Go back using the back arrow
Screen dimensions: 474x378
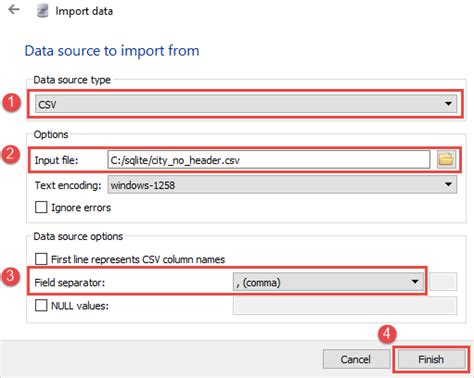(x=14, y=10)
